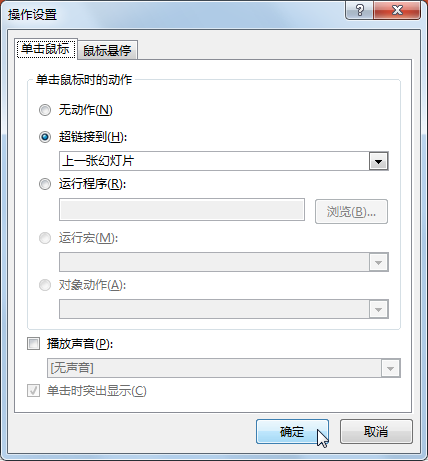The image size is (428, 461).
Task: Expand the 运行宏 dropdown list
Action: (x=378, y=262)
